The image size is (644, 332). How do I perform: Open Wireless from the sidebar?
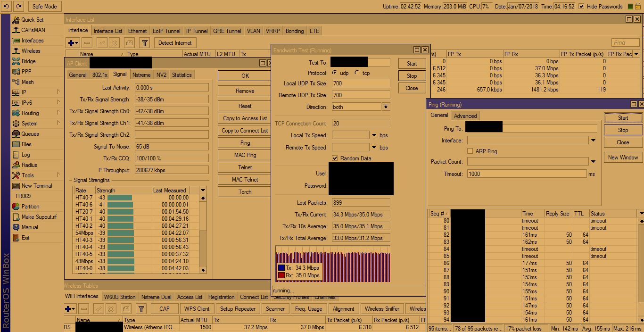(x=31, y=51)
